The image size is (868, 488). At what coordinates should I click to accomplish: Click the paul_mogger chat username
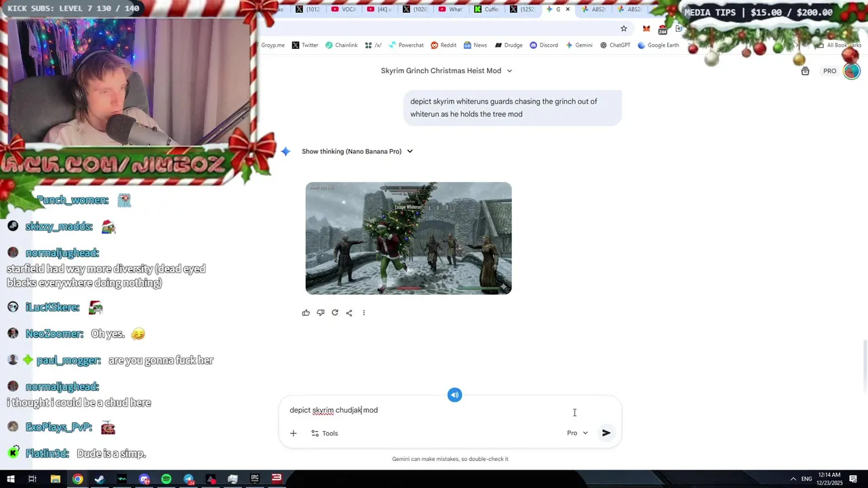(x=68, y=361)
